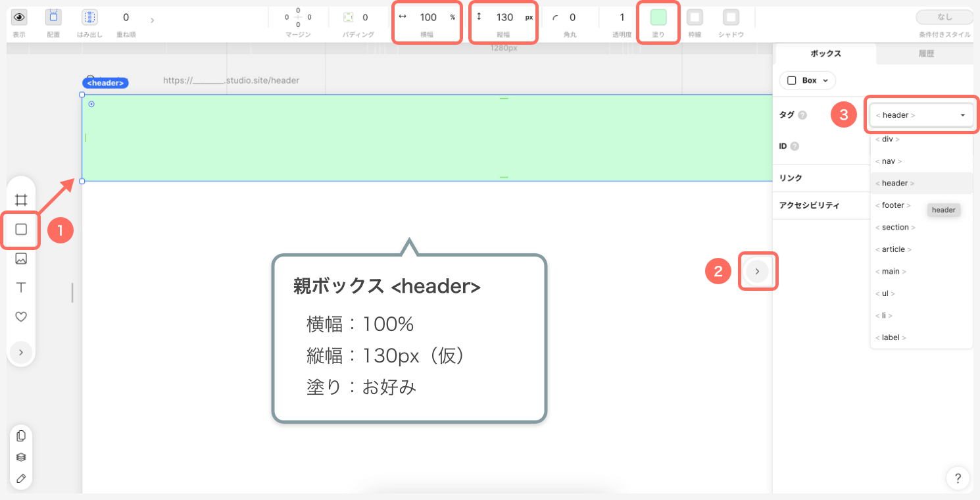The image size is (980, 500).
Task: Select the Image tool in left toolbar
Action: (21, 259)
